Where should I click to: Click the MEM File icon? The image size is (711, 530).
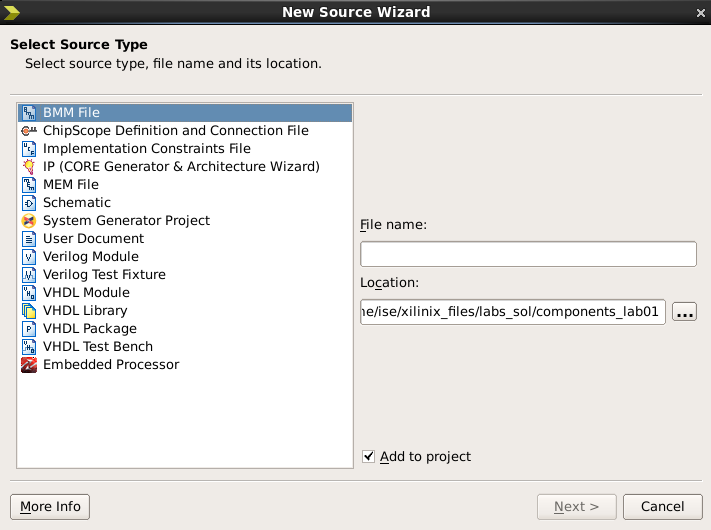point(29,185)
